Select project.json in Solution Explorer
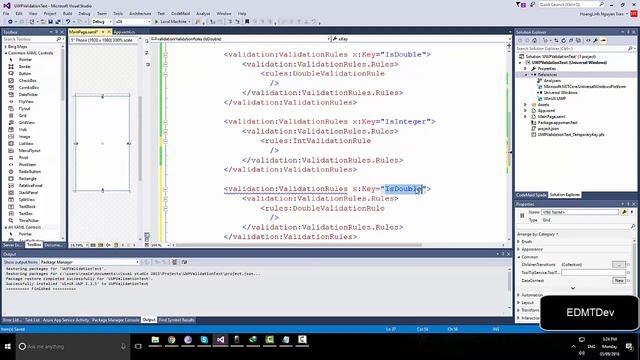640x360 pixels. tap(548, 129)
